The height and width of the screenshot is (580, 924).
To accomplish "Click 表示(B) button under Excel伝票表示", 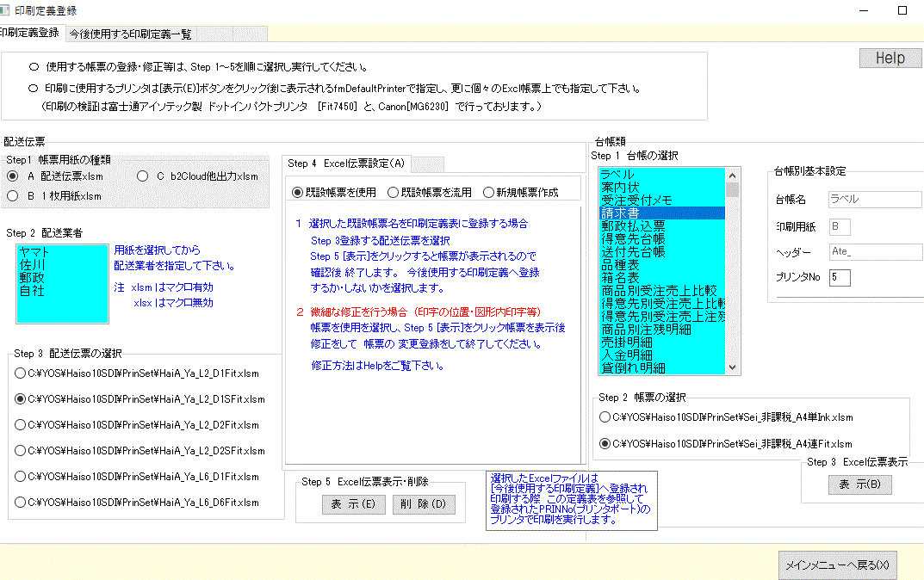I will tap(859, 484).
